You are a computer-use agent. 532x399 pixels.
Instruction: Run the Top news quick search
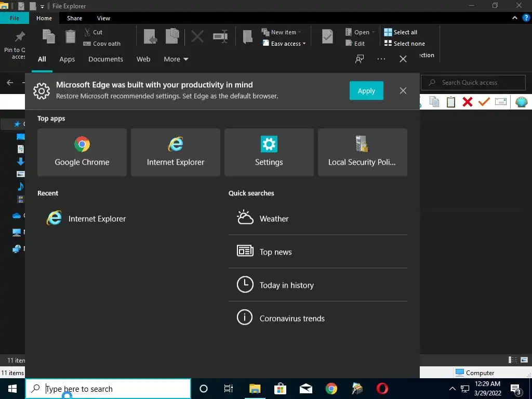[x=317, y=252]
